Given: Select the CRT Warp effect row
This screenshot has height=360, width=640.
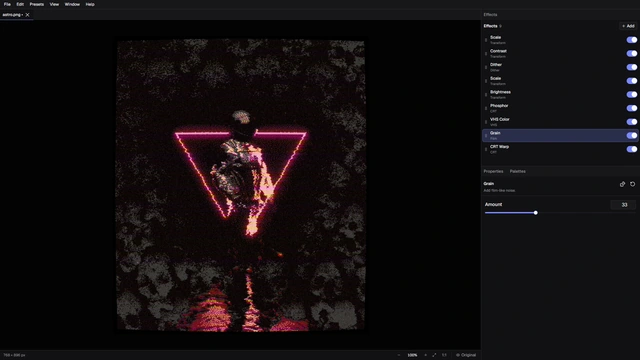Looking at the screenshot, I should (x=560, y=149).
